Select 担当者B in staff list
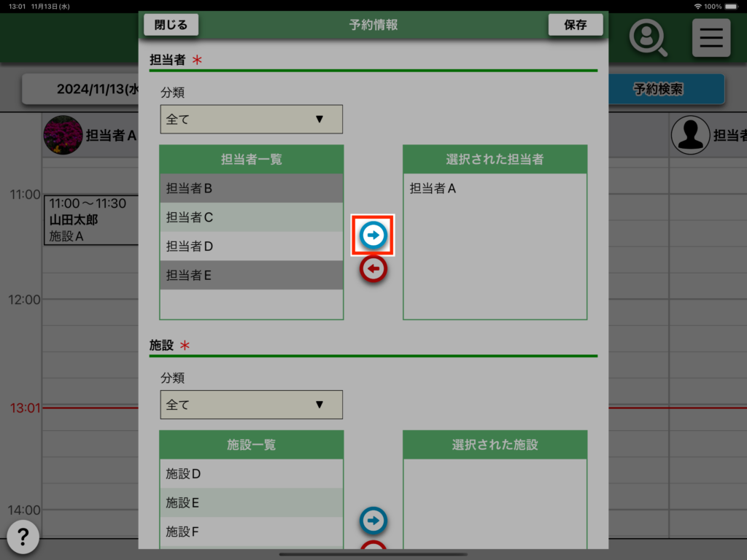 coord(251,188)
